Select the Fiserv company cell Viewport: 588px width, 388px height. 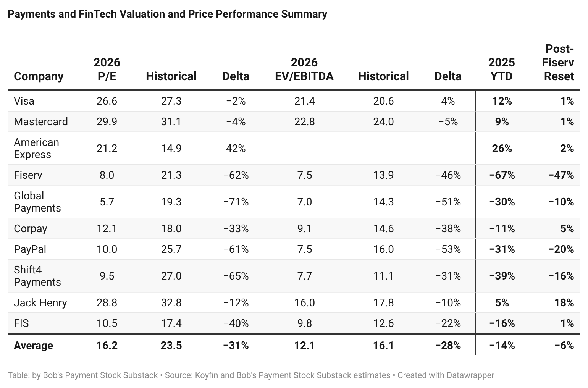pos(28,175)
